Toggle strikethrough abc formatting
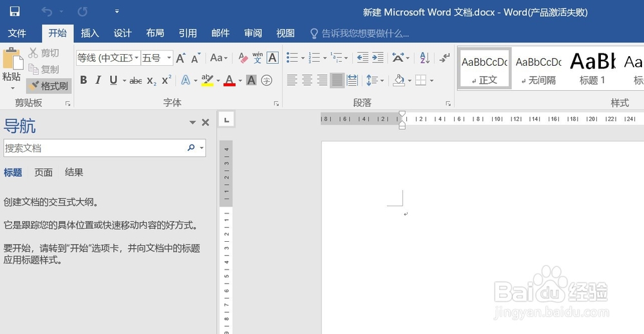 [x=135, y=81]
